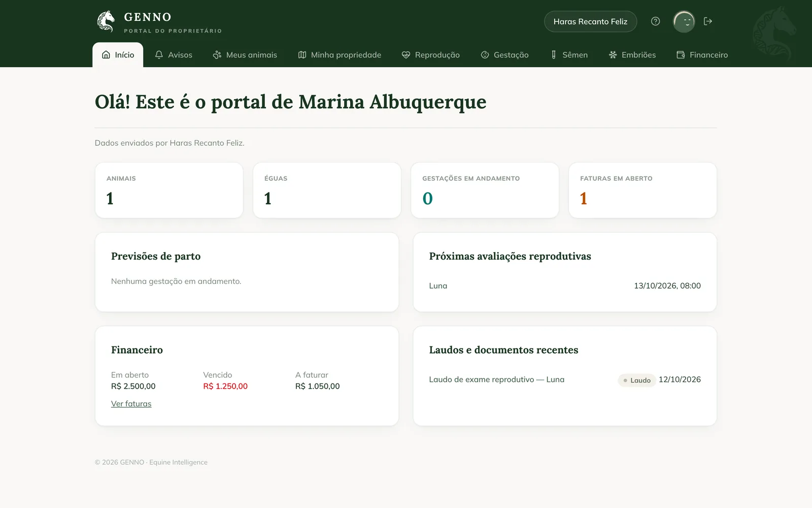Open the Animais count card
Image resolution: width=812 pixels, height=508 pixels.
(169, 190)
